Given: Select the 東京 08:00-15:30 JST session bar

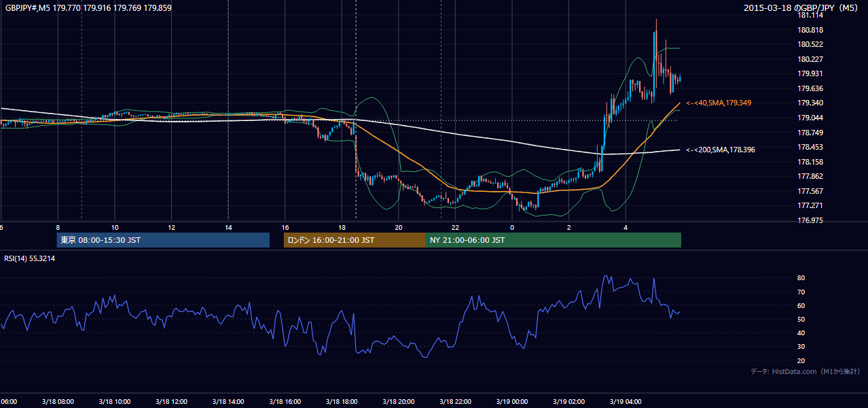Looking at the screenshot, I should pos(163,240).
